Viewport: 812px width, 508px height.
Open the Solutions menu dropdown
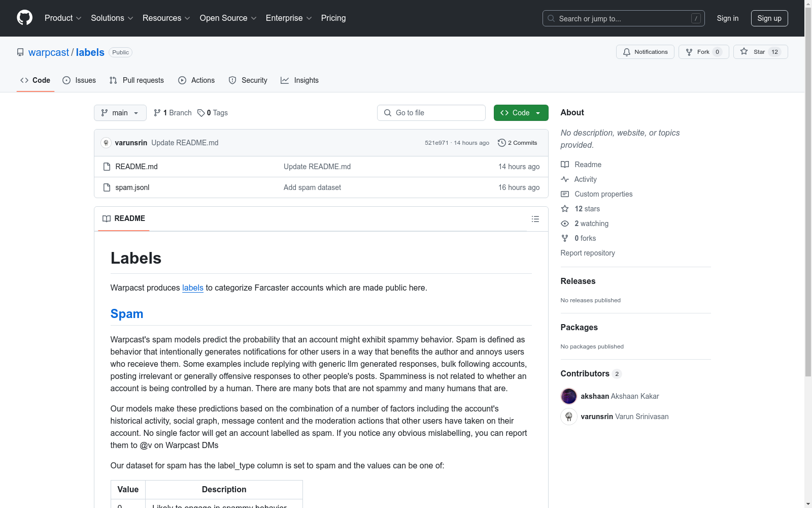pyautogui.click(x=112, y=18)
